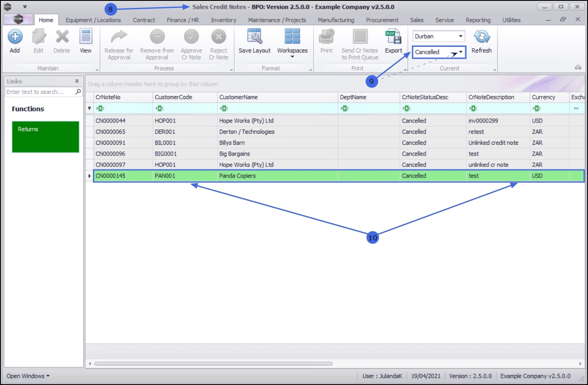Click the CrNoteStatusDesc column filter icon

click(x=406, y=108)
